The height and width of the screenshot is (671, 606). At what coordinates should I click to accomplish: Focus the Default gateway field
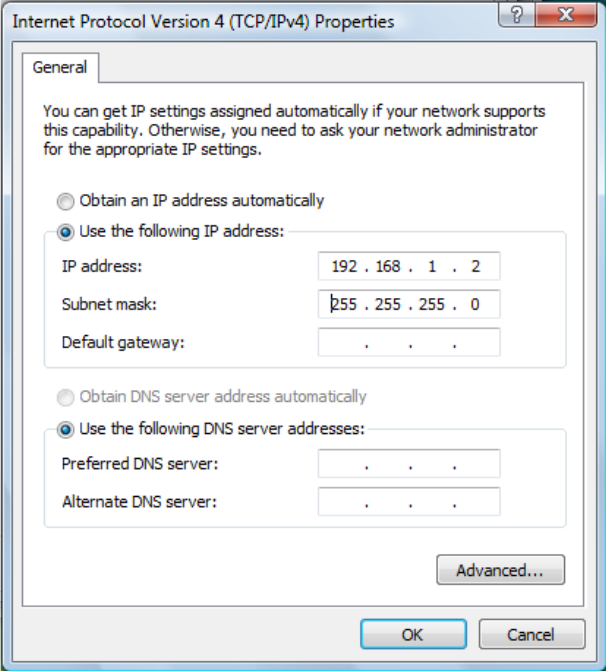click(408, 343)
